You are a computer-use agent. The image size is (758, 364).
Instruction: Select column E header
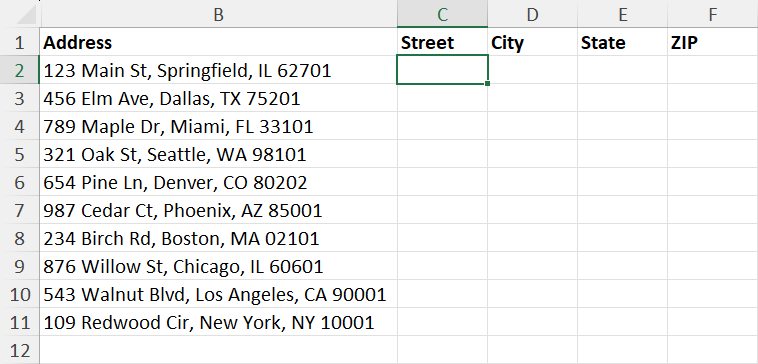point(622,15)
